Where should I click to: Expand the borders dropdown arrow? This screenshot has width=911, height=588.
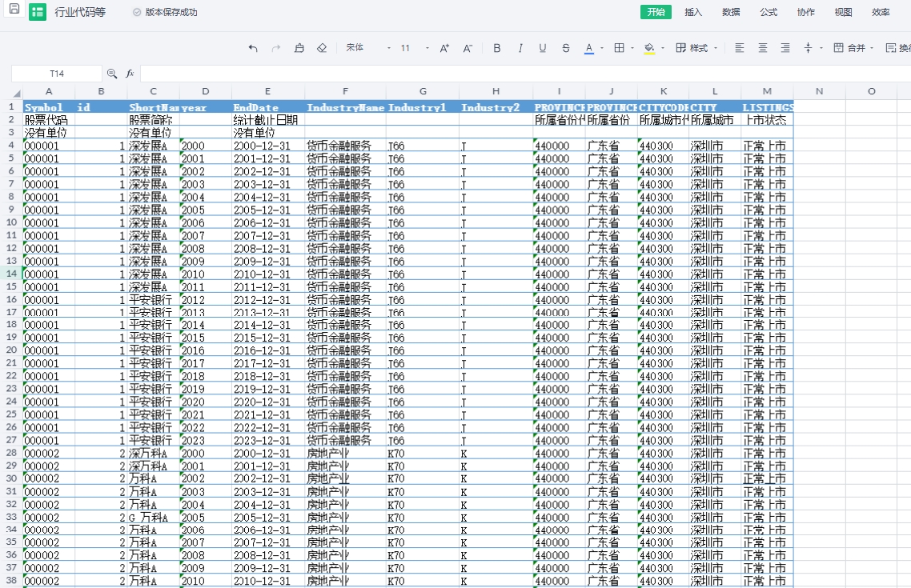632,49
